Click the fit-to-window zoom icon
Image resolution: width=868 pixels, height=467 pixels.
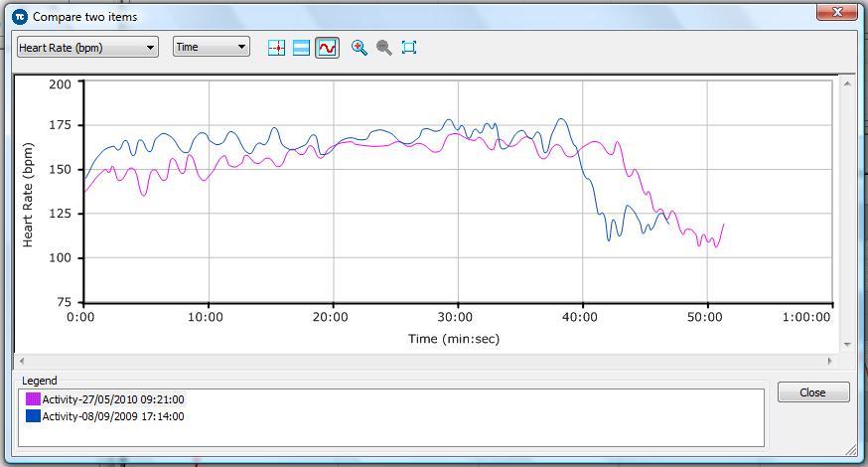click(x=409, y=48)
